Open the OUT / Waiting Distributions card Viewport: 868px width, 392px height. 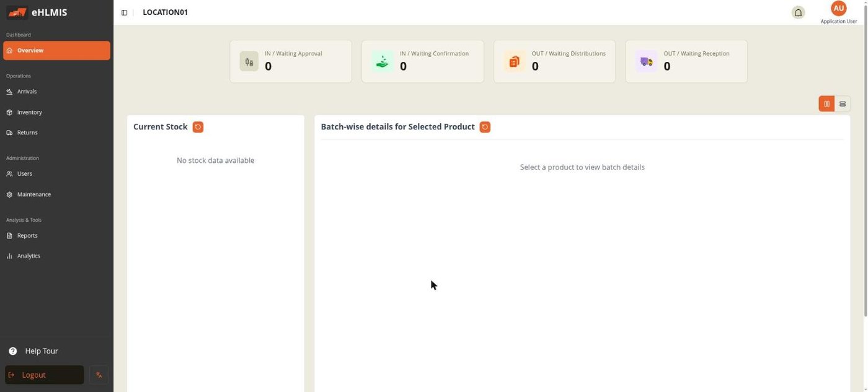coord(554,61)
